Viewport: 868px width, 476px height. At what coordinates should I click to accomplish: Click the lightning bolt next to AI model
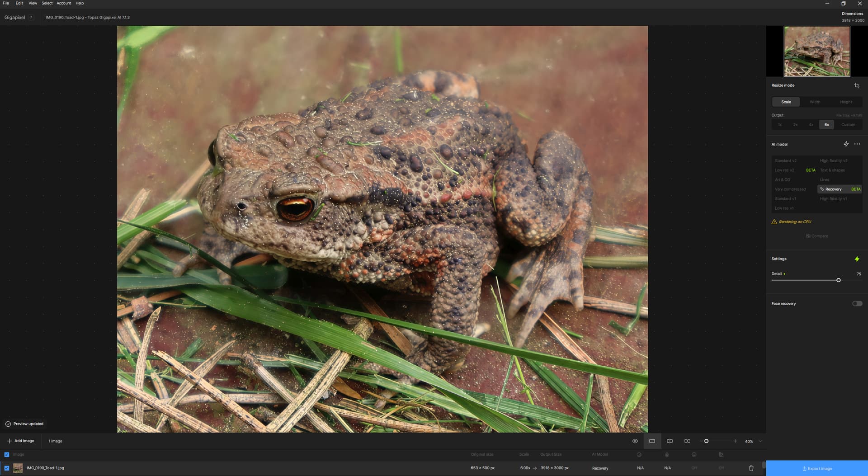[846, 144]
